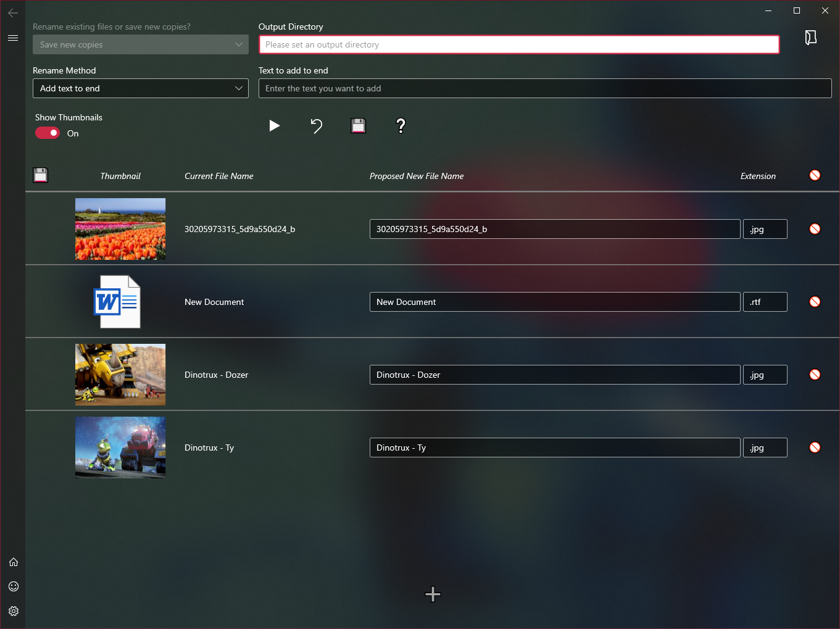840x629 pixels.
Task: Click the rename preview icon near top right
Action: [810, 38]
